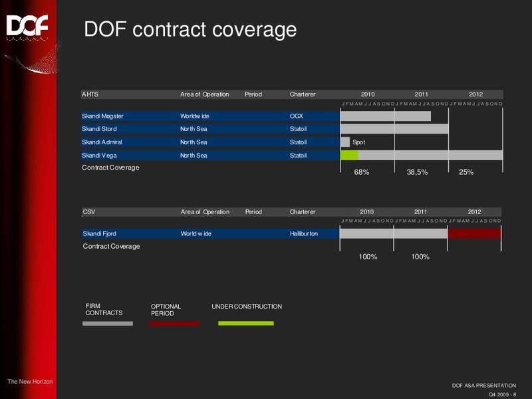Click the AHTS 'Contract Coverage' label
The image size is (532, 399).
pos(110,168)
